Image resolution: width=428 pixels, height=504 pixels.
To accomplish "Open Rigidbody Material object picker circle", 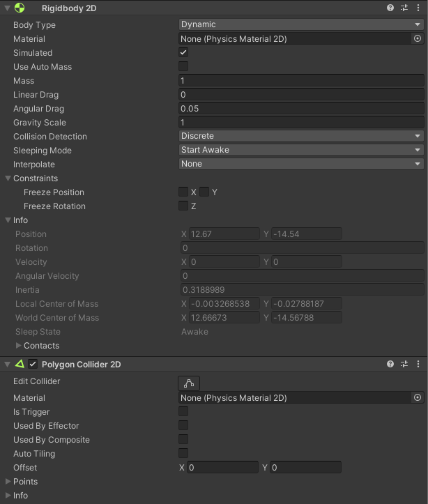I will 418,39.
